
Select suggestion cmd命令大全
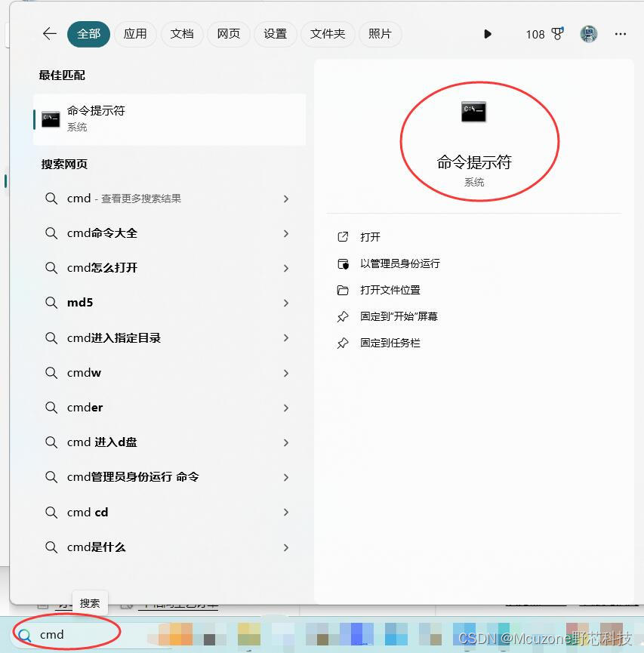click(x=170, y=233)
